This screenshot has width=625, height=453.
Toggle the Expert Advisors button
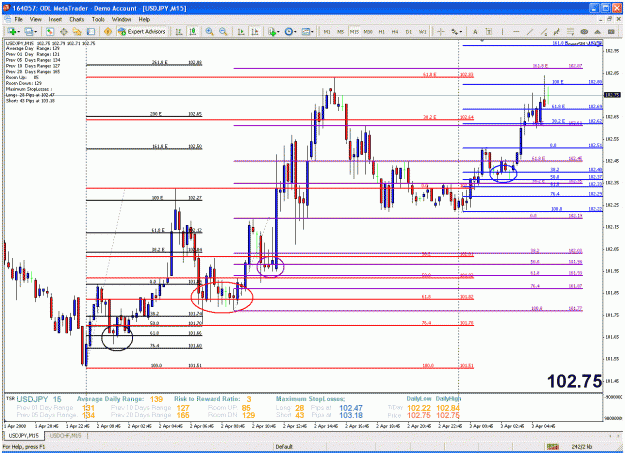pyautogui.click(x=142, y=32)
